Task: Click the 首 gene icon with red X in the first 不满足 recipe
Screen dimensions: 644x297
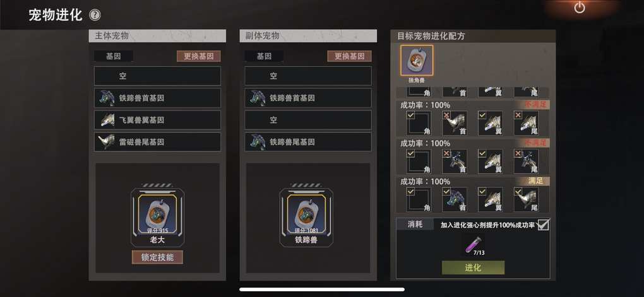Action: (455, 123)
